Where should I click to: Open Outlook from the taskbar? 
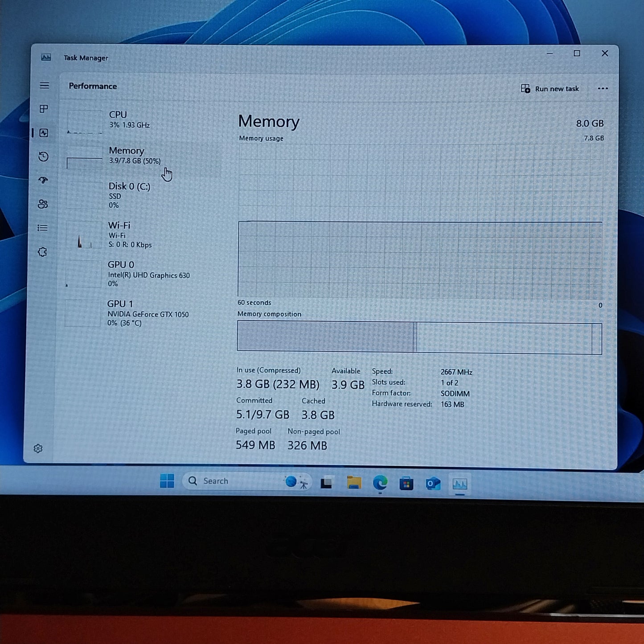click(x=433, y=484)
